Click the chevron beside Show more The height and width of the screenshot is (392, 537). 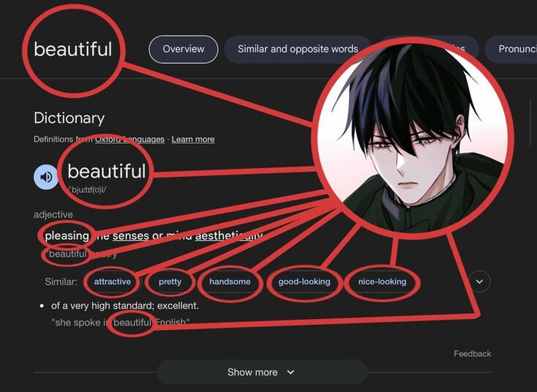tap(290, 372)
